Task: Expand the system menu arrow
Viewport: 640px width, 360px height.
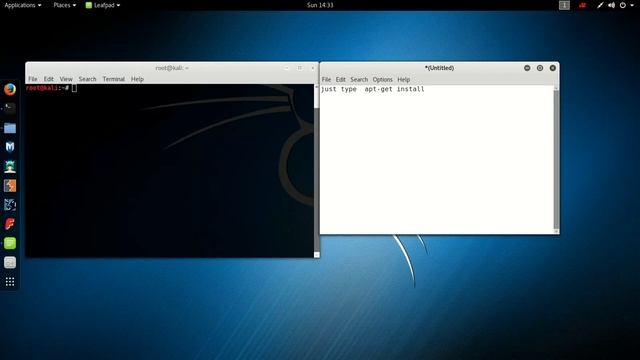Action: click(632, 5)
